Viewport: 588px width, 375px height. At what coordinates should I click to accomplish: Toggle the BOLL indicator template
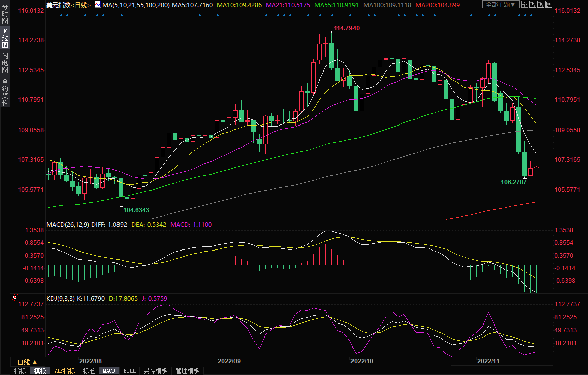click(x=129, y=371)
